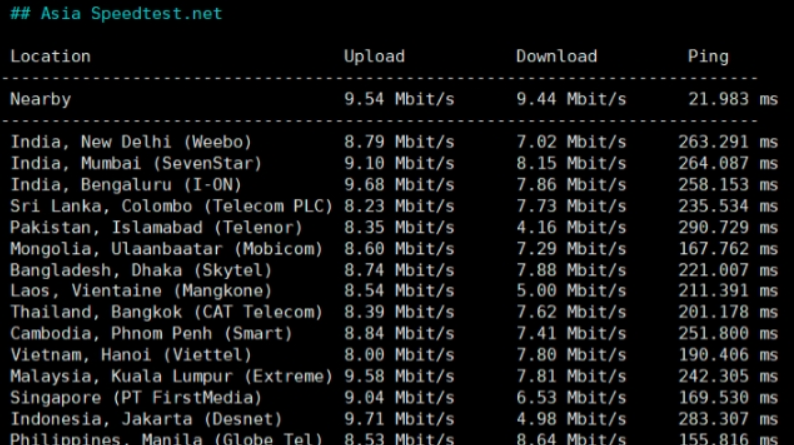Click Phnom Penh ping 251.800 ms
This screenshot has height=445, width=794.
728,334
